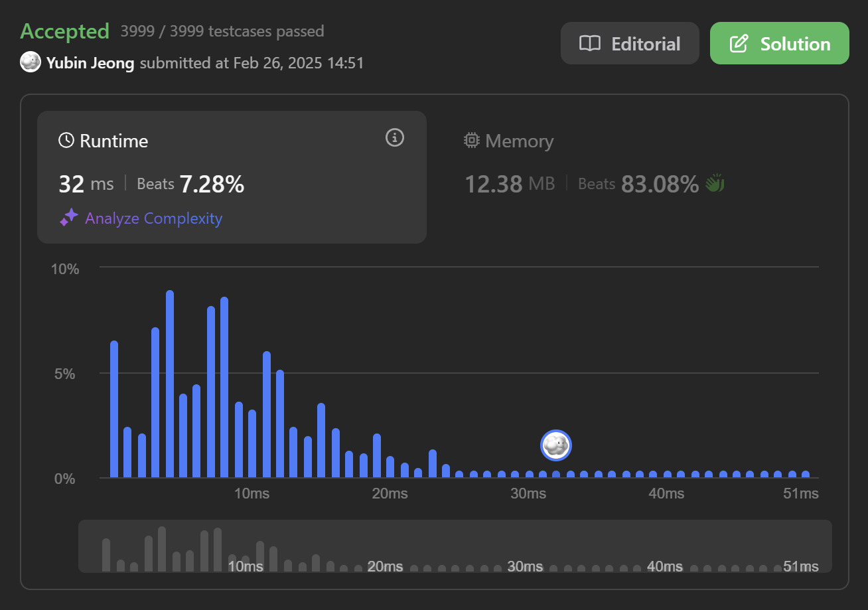Click the green Solution button
Viewport: 868px width, 610px height.
[x=780, y=44]
